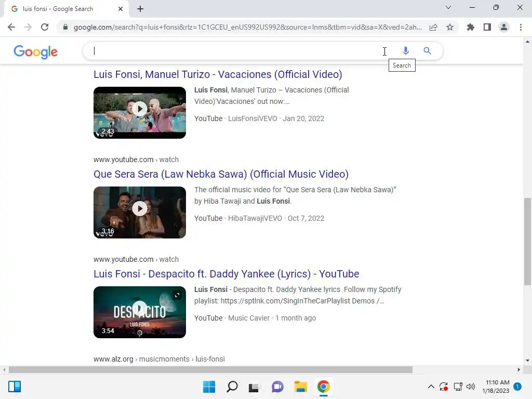Click www.youtube.com › watch above Que Sera Sera
This screenshot has width=532, height=399.
pyautogui.click(x=136, y=159)
